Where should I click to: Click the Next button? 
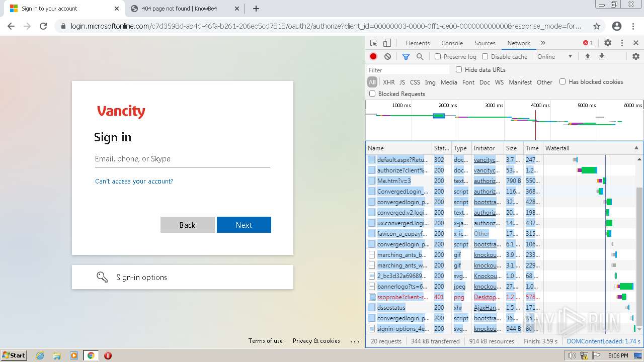point(244,225)
